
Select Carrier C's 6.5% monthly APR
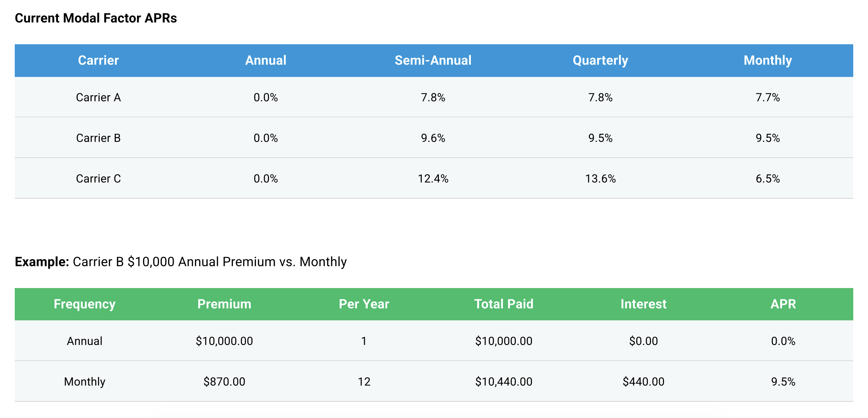click(768, 179)
